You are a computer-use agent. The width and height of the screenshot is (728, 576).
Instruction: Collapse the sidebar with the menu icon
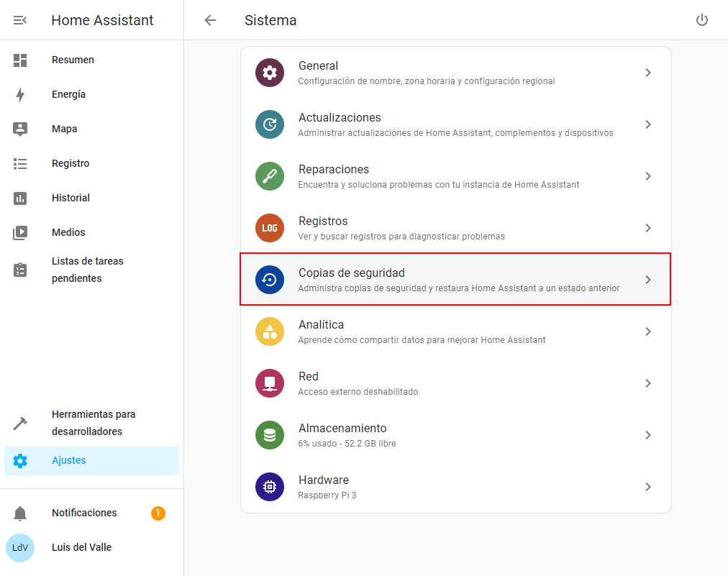point(20,20)
